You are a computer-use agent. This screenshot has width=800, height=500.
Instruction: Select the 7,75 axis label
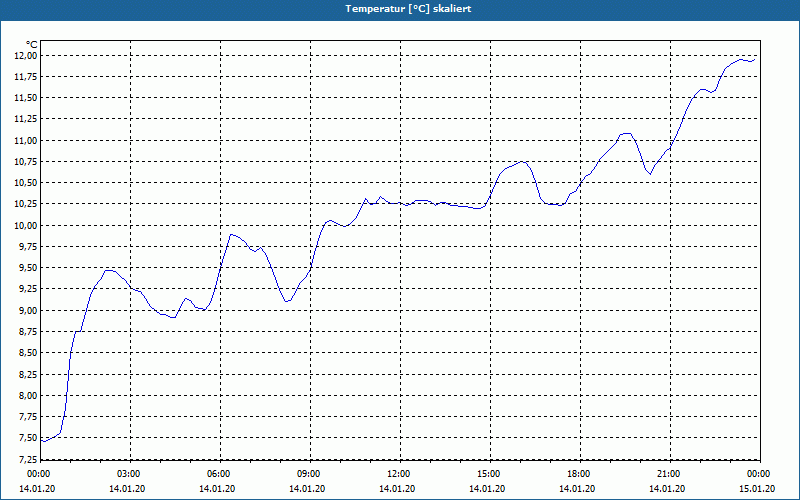coord(28,417)
